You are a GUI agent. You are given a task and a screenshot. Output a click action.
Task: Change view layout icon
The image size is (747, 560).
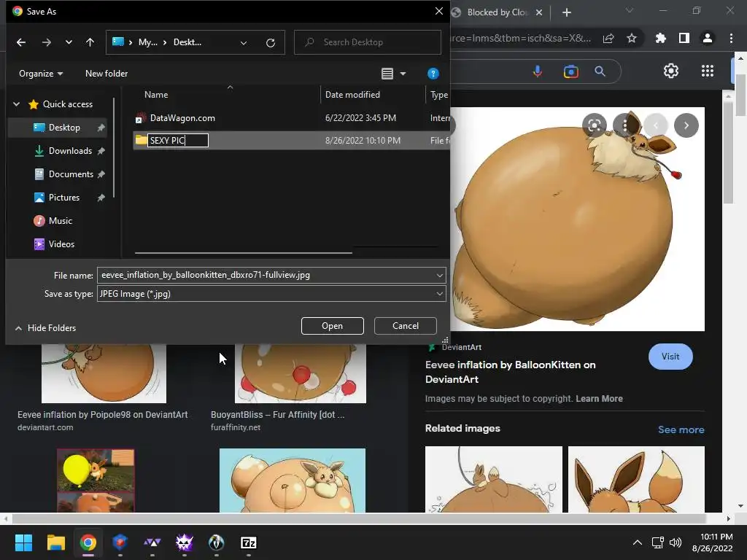387,74
